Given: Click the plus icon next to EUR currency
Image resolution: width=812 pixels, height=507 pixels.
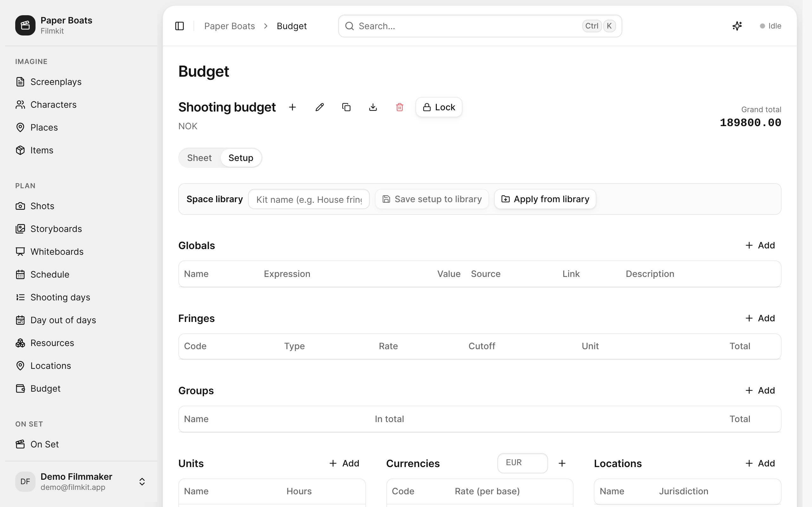Looking at the screenshot, I should [562, 463].
